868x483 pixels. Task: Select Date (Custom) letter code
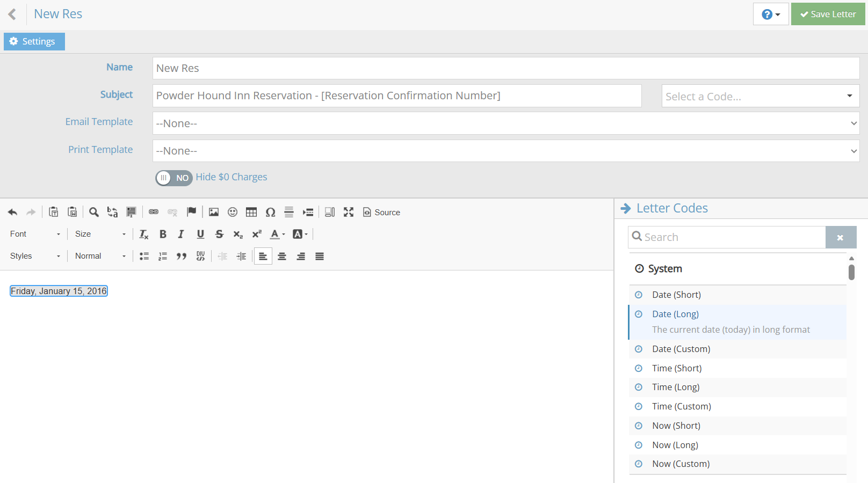pyautogui.click(x=681, y=349)
